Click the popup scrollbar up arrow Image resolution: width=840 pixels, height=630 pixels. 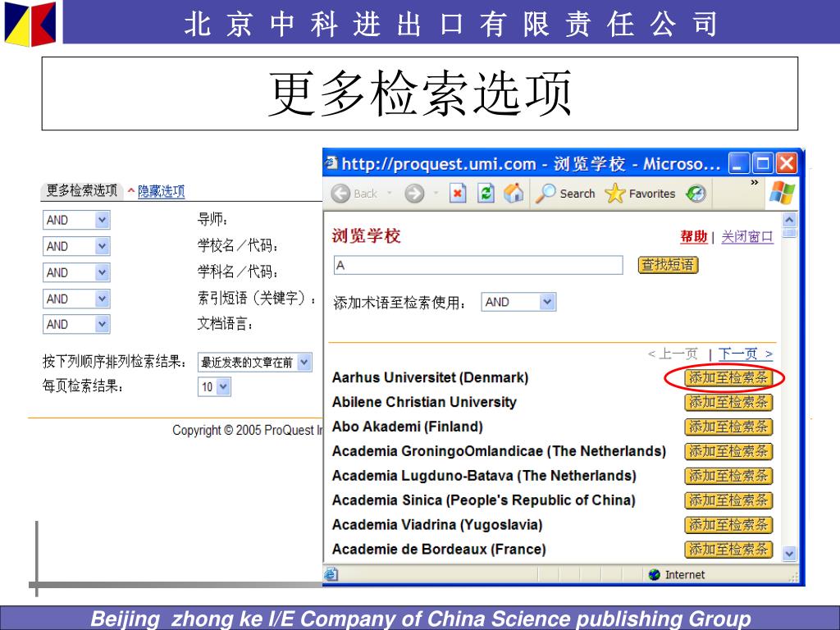[x=789, y=220]
